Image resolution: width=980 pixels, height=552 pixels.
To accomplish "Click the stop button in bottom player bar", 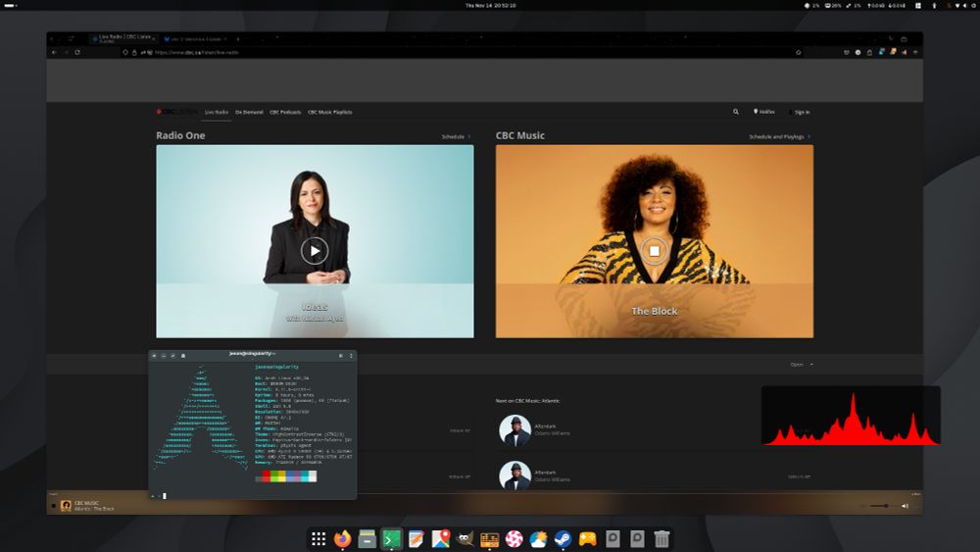I will [53, 506].
